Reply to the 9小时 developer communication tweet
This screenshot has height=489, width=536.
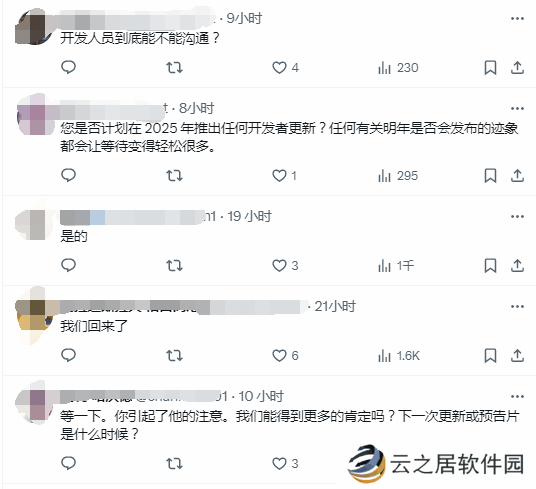click(x=68, y=67)
